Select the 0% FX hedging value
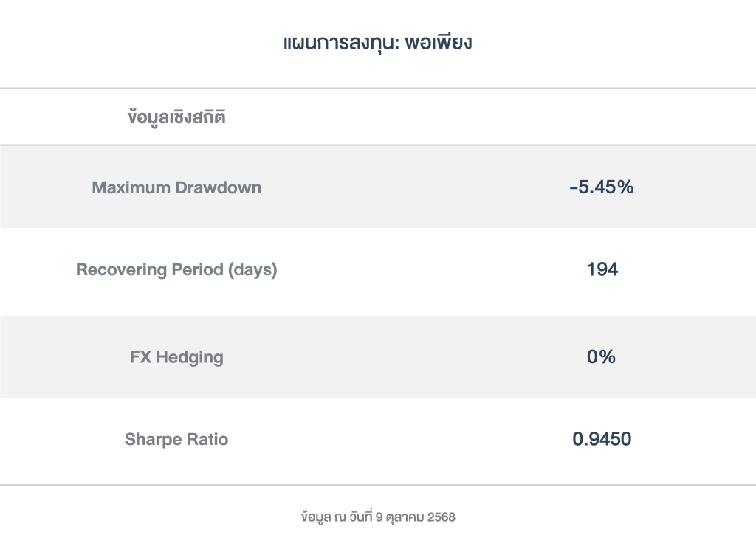The height and width of the screenshot is (549, 756). (x=601, y=357)
